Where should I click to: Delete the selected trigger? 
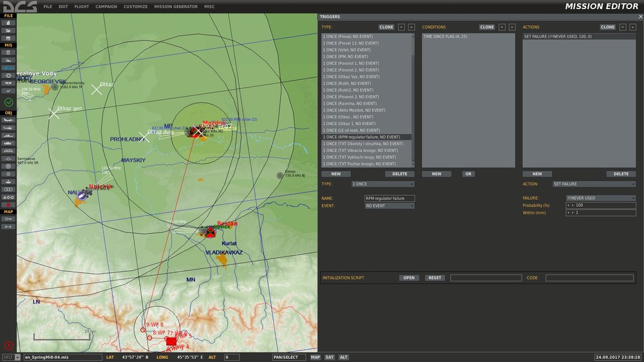coord(400,174)
